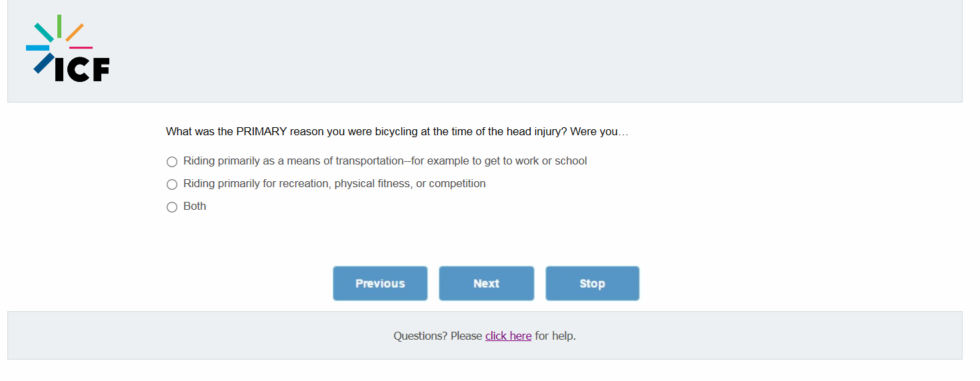Viewport: 980px width, 381px height.
Task: Select the "Both" radio button
Action: coord(172,207)
